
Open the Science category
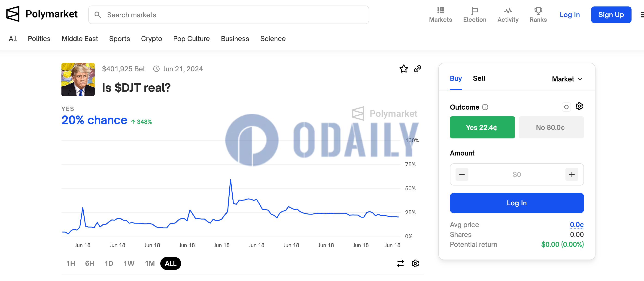tap(273, 39)
